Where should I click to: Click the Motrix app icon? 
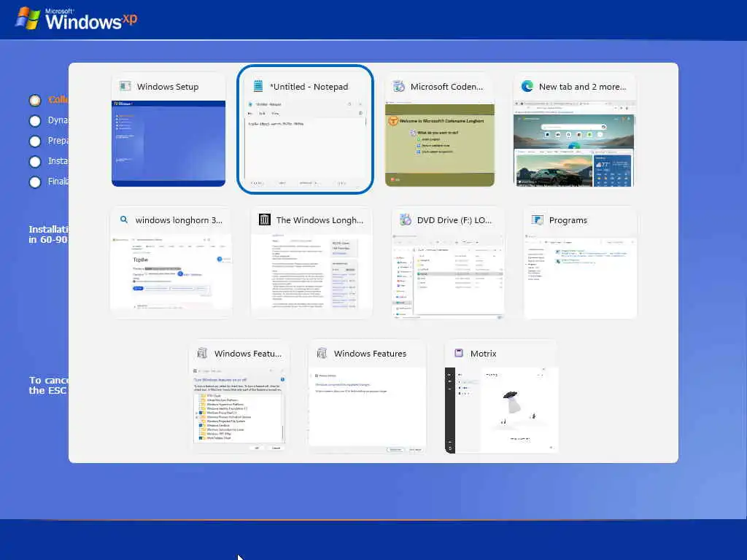point(459,353)
